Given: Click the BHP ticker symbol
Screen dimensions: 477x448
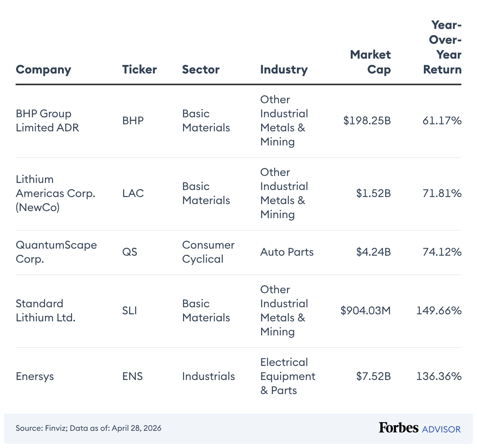Looking at the screenshot, I should tap(133, 121).
